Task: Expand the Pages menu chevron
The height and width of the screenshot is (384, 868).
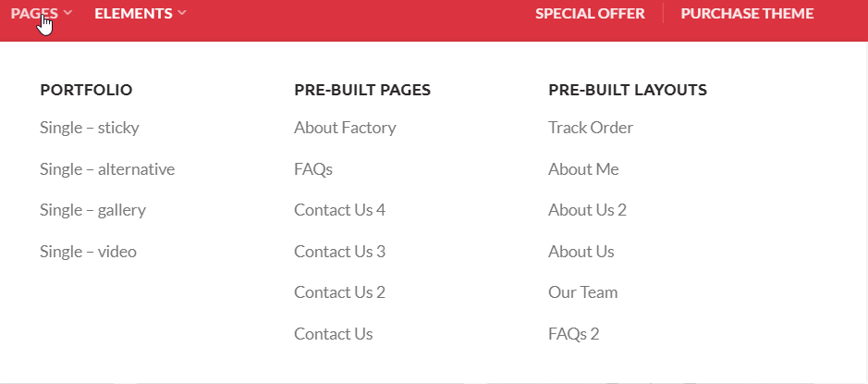Action: point(68,13)
